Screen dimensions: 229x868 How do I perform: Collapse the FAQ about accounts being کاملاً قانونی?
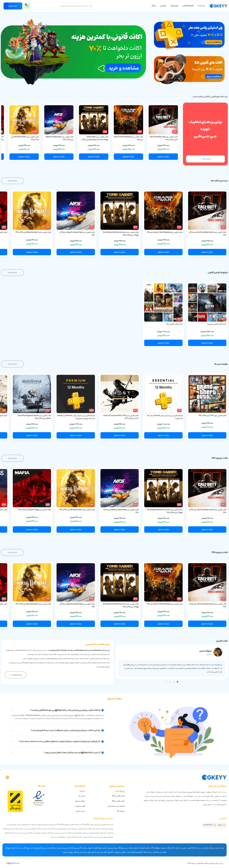[58, 710]
